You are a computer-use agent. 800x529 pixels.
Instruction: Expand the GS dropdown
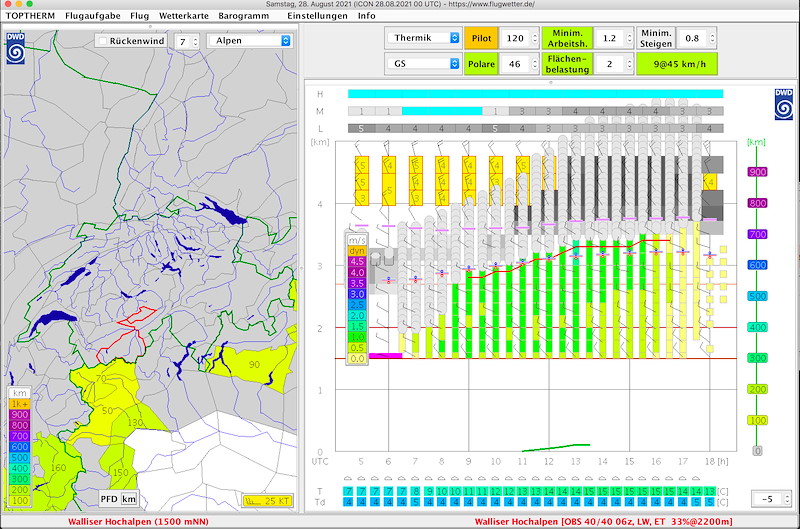click(x=422, y=64)
